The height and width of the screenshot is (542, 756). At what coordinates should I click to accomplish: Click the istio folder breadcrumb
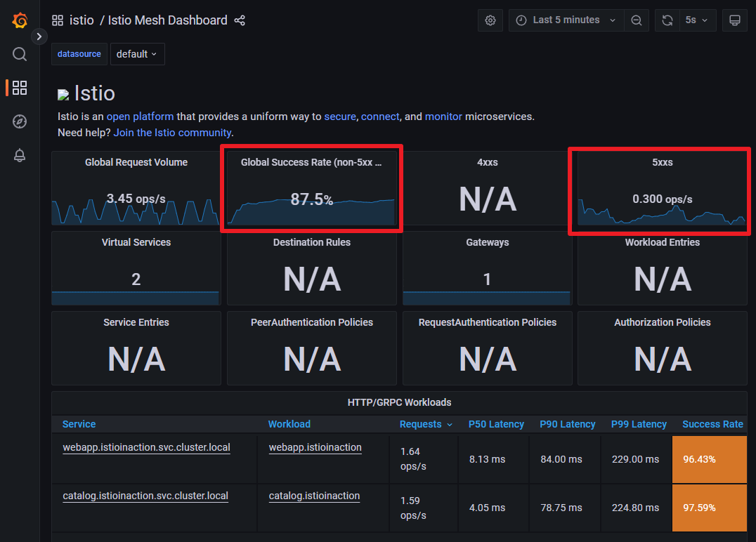[x=82, y=20]
